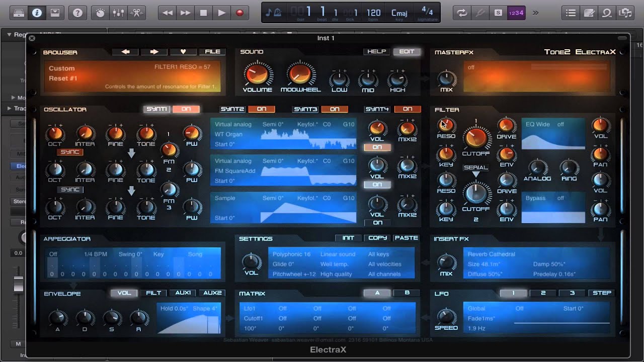Collapse the Region disclosure triangle in Logic inspector
This screenshot has width=644, height=362.
[x=9, y=35]
